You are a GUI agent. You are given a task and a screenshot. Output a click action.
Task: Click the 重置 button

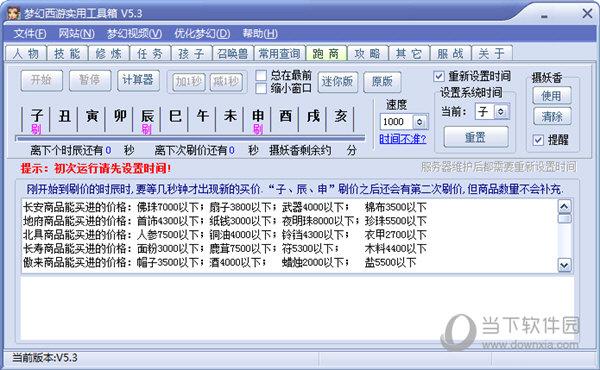[x=476, y=137]
